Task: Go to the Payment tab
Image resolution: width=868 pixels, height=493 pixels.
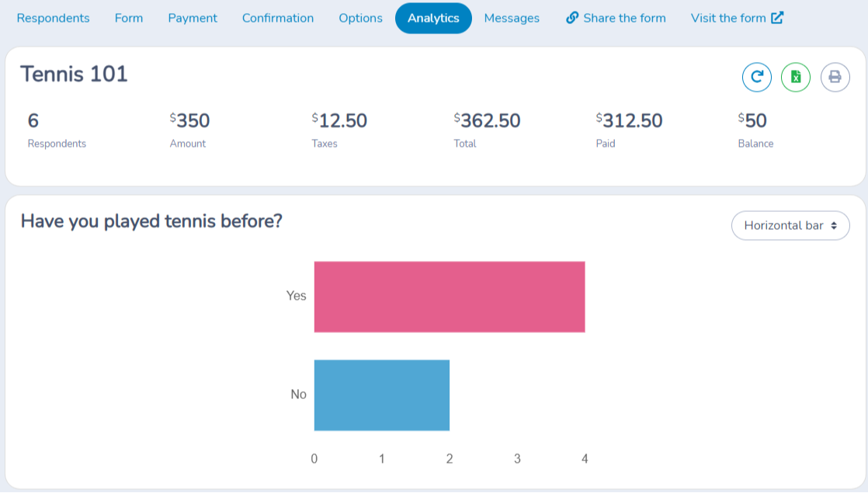Action: tap(193, 19)
